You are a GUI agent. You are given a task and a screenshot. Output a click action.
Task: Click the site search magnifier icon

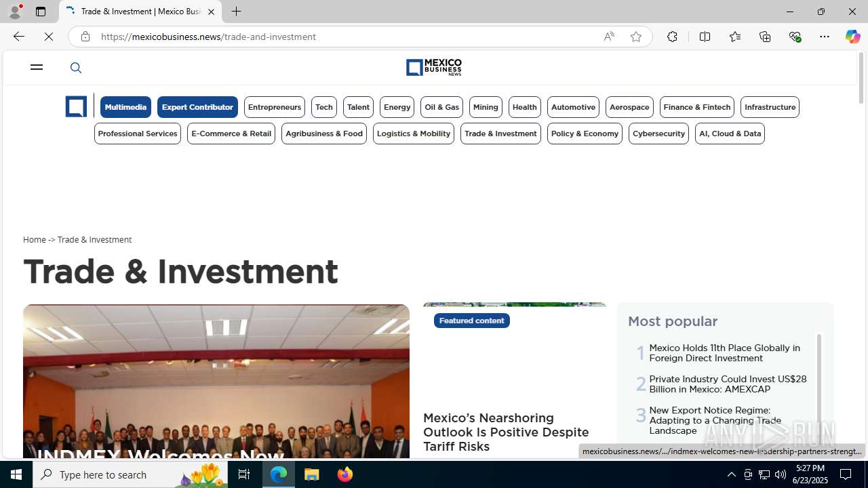(76, 68)
